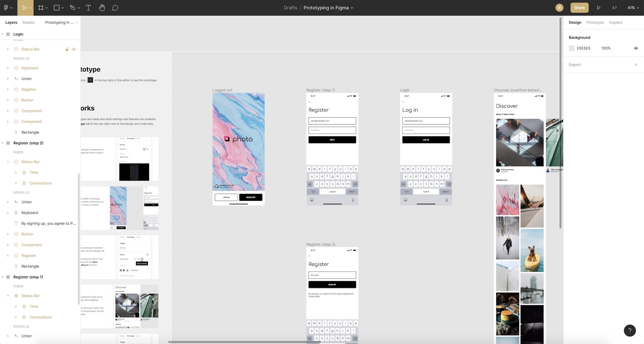Collapse the Register (step 1) frame layer
This screenshot has width=644, height=344.
pyautogui.click(x=3, y=277)
